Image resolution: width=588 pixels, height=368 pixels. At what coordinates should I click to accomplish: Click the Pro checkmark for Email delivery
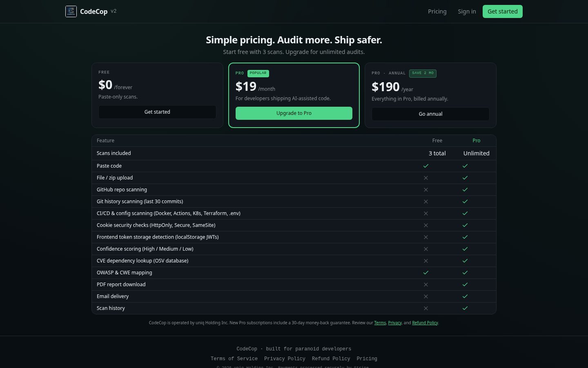[x=465, y=296]
